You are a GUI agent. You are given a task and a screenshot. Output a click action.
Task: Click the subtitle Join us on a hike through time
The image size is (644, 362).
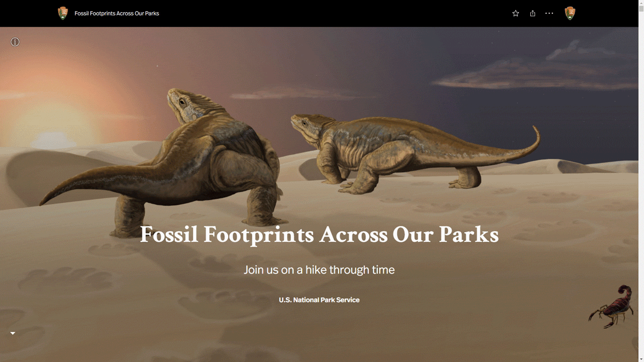[x=319, y=270]
